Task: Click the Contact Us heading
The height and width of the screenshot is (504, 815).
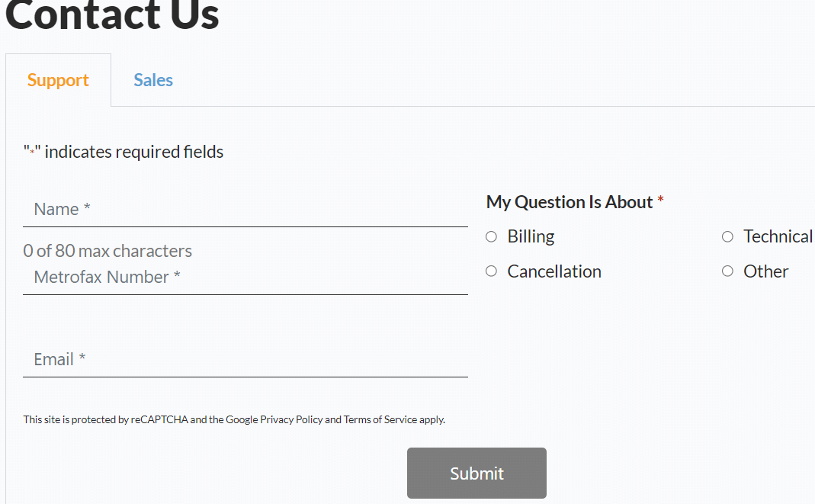Action: (x=112, y=15)
